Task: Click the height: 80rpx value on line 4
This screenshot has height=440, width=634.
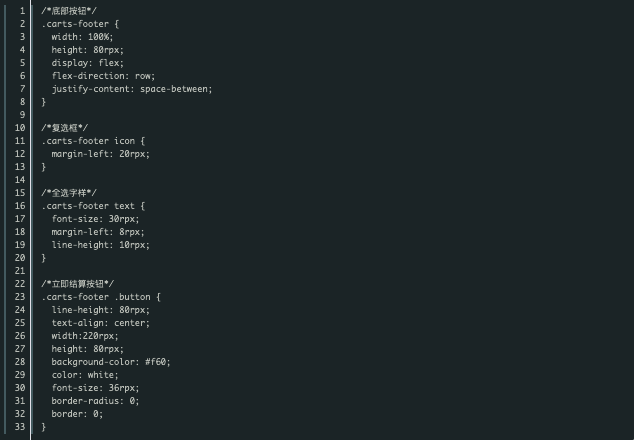Action: coord(108,50)
